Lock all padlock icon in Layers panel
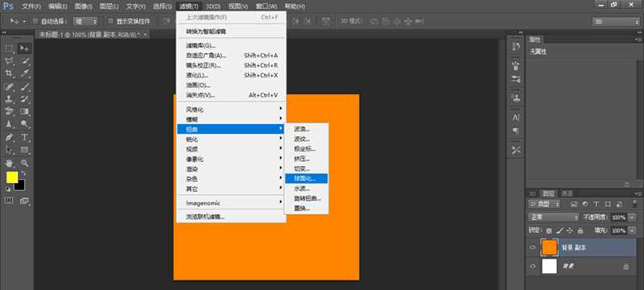 point(580,231)
